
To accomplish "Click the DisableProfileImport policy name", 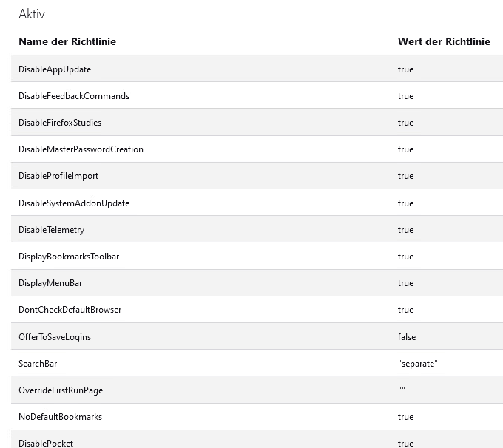I will [58, 176].
